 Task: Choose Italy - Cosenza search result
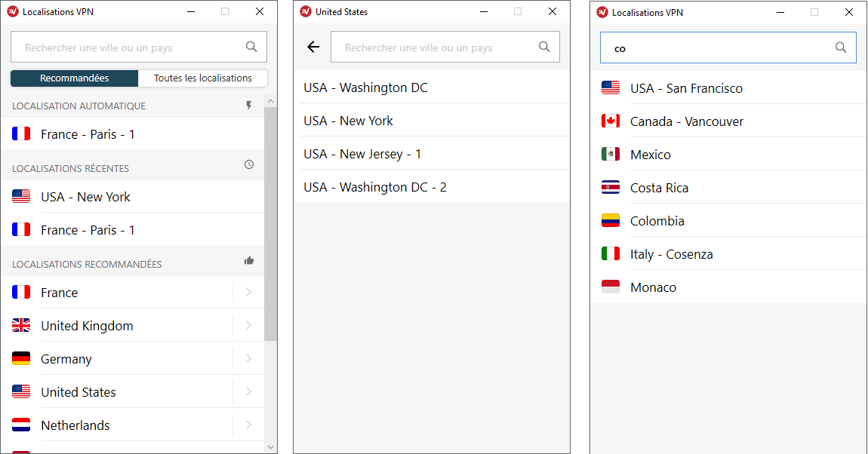pos(728,254)
